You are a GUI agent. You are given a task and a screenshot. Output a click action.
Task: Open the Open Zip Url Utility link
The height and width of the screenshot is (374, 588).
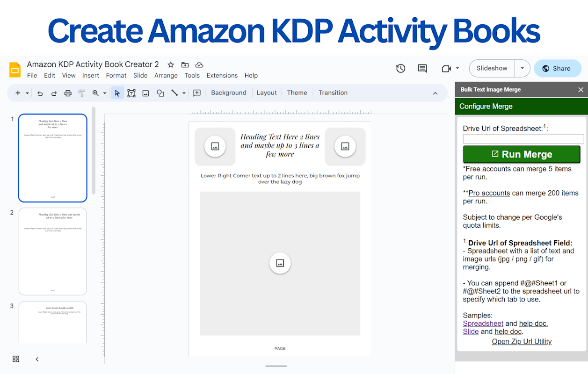522,342
